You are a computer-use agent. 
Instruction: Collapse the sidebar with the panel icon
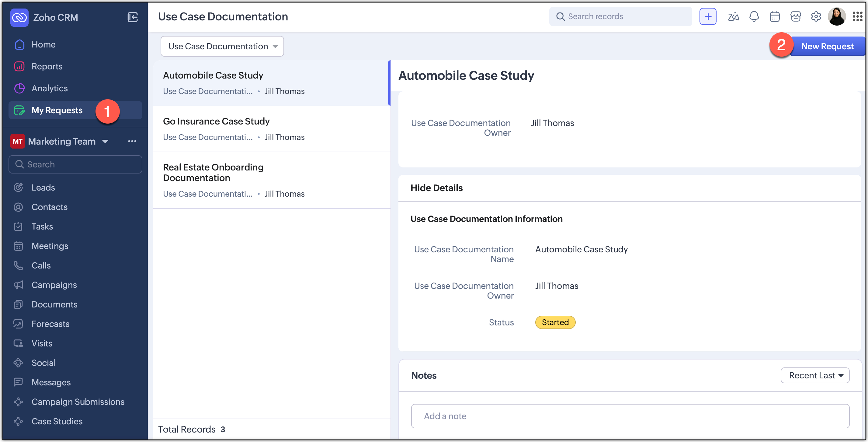(132, 17)
